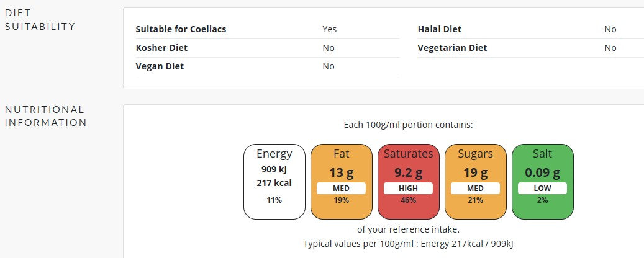644x258 pixels.
Task: Click the Typical values per 100g/ml line
Action: point(408,244)
